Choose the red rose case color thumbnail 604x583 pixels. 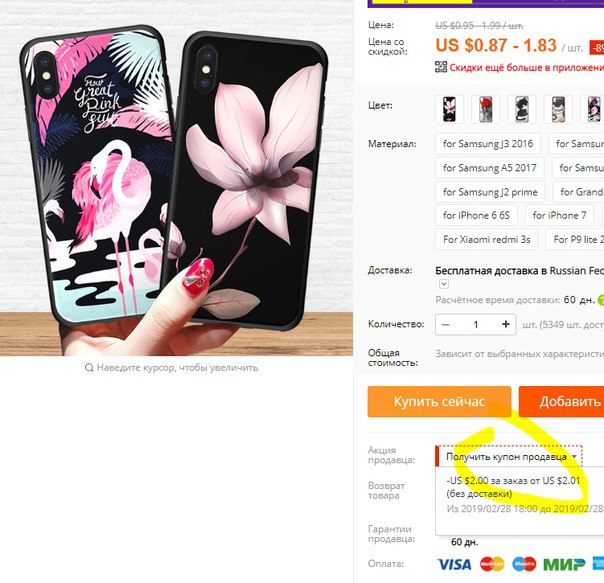485,109
